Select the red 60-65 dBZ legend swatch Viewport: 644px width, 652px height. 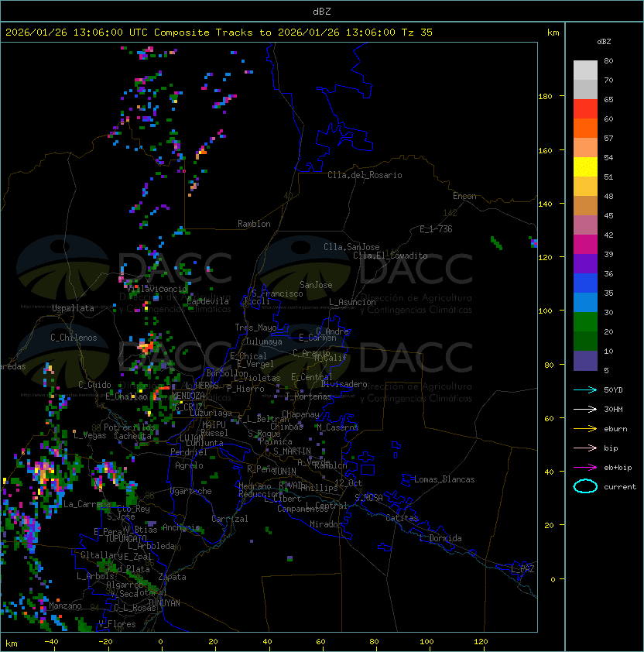[x=585, y=109]
